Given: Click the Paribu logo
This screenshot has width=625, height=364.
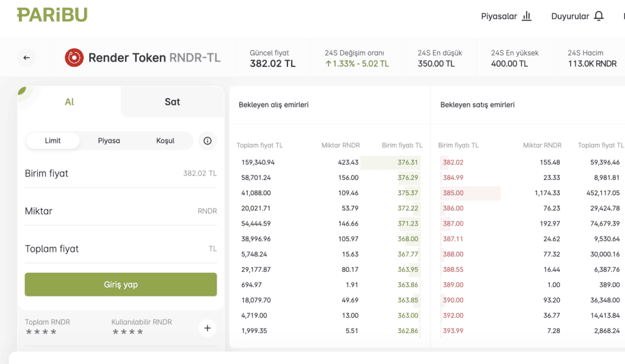Looking at the screenshot, I should [x=52, y=15].
